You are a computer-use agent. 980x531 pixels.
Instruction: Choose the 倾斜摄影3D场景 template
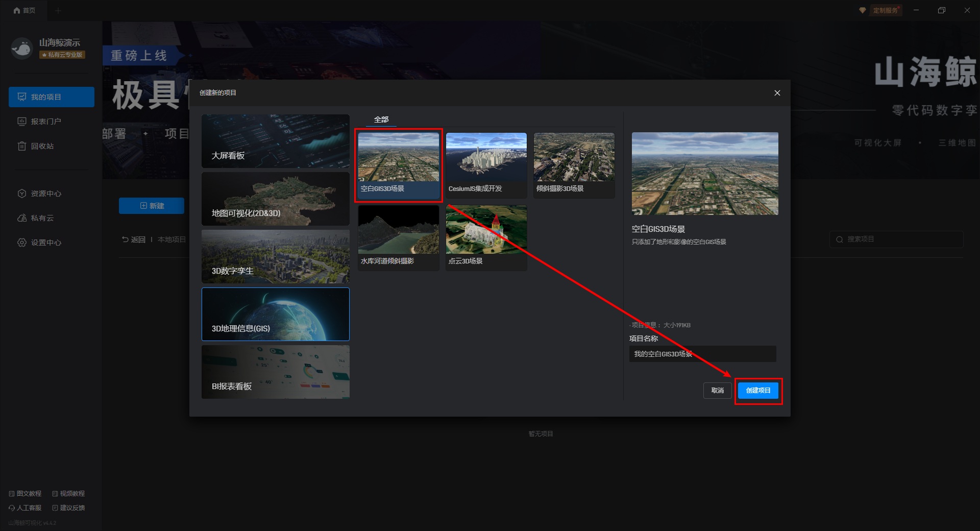(x=574, y=165)
